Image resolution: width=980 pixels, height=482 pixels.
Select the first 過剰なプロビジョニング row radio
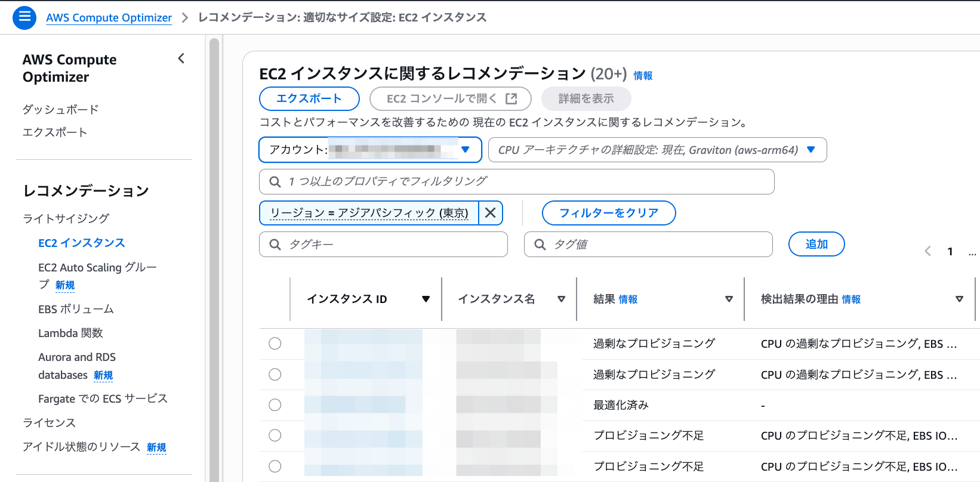tap(275, 344)
